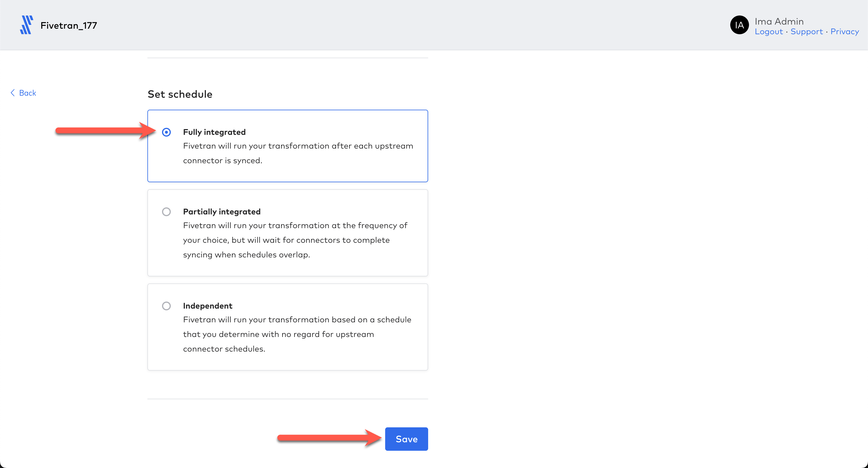The height and width of the screenshot is (468, 868).
Task: Click the Independent option title
Action: point(208,306)
